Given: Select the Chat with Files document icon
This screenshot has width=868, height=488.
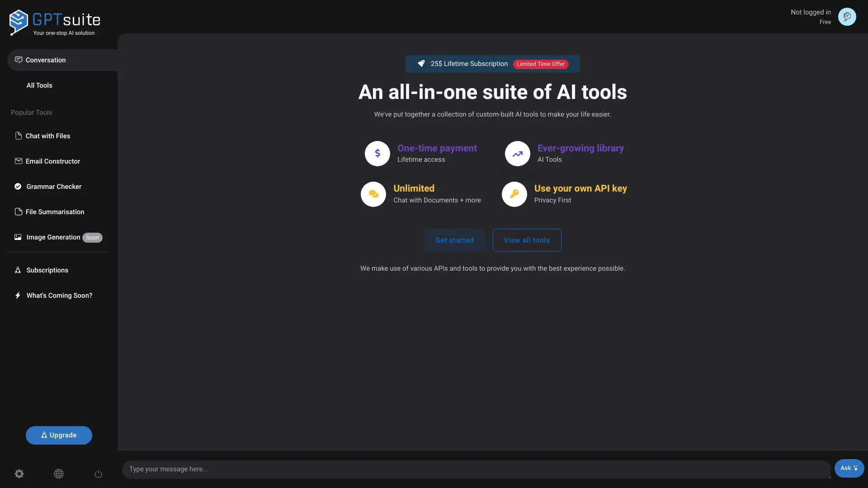Looking at the screenshot, I should click(18, 136).
